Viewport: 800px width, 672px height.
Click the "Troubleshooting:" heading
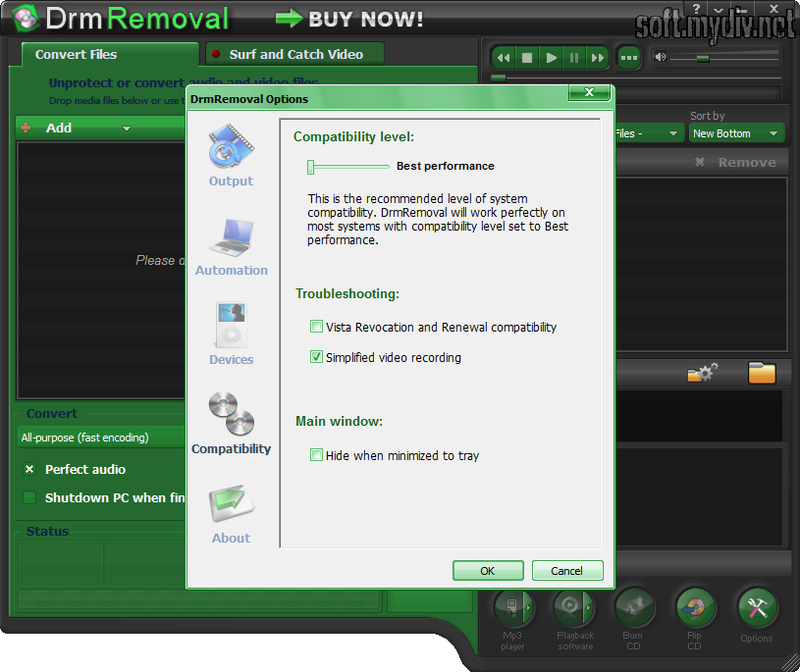[x=347, y=293]
